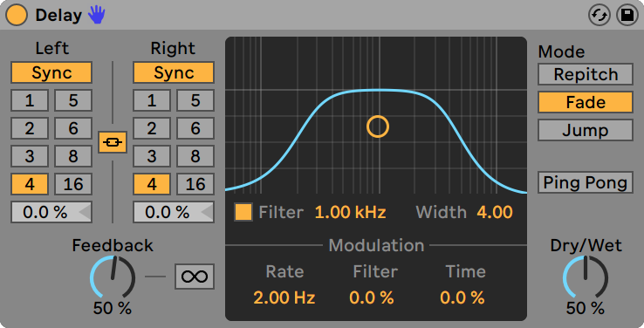Select the Modulation Rate 2.00 Hz field
This screenshot has width=644, height=328.
(284, 297)
